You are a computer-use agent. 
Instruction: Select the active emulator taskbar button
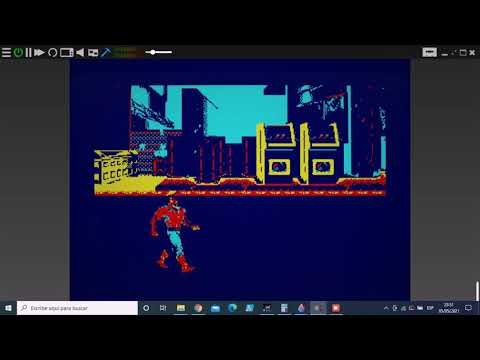[318, 308]
